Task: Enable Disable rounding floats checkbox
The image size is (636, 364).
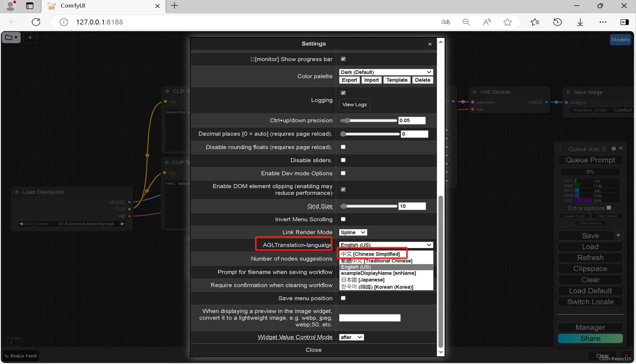Action: (x=343, y=147)
